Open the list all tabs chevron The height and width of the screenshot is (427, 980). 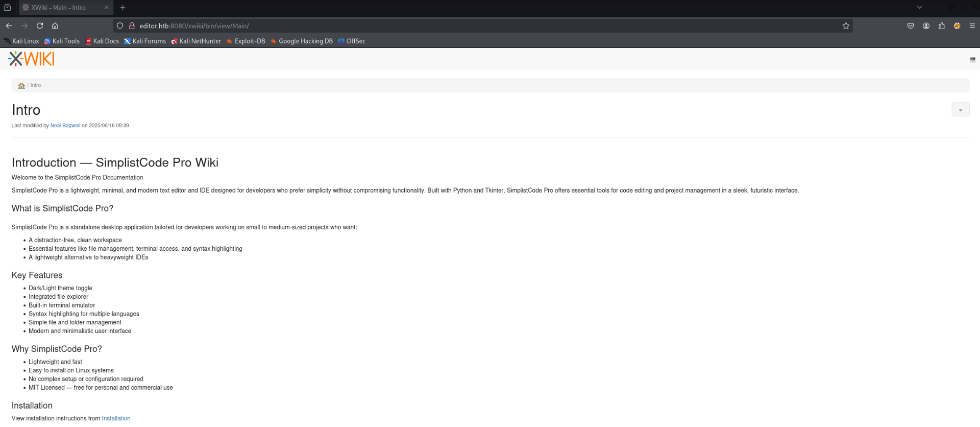920,8
